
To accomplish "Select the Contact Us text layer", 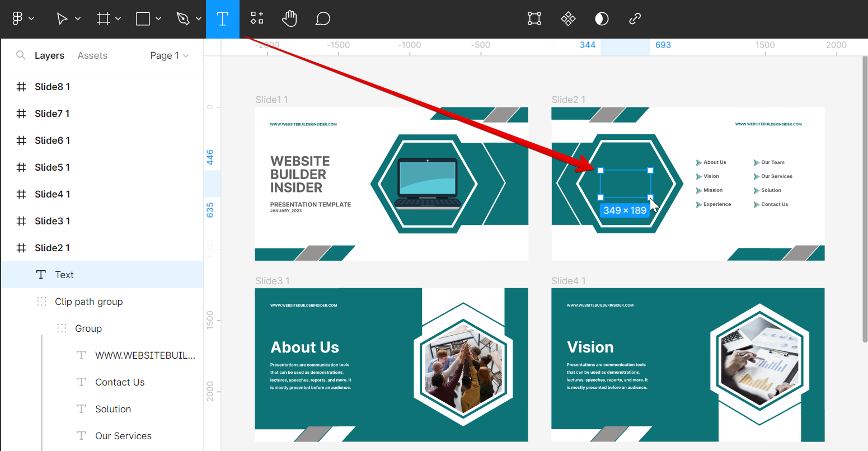I will 120,382.
